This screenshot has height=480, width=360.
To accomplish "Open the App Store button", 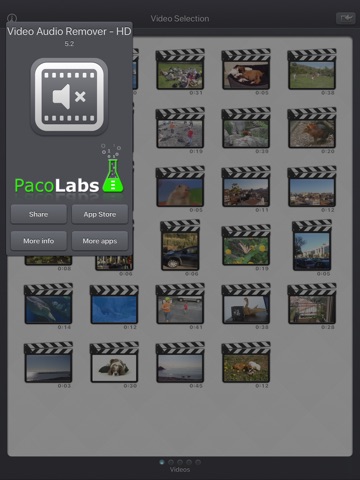I will pyautogui.click(x=100, y=214).
